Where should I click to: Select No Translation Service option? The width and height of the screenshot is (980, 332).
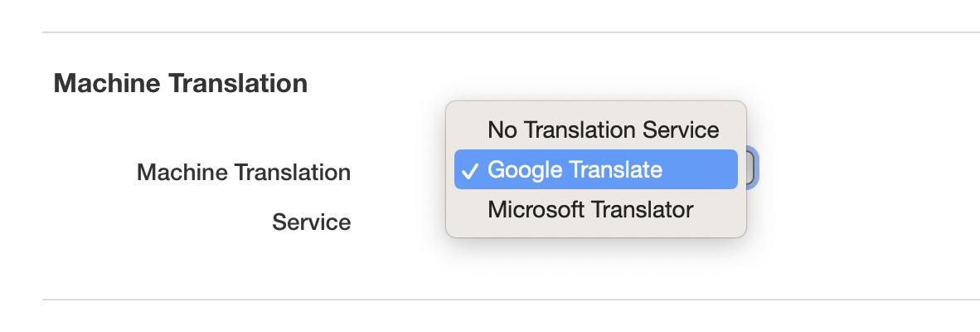[603, 129]
